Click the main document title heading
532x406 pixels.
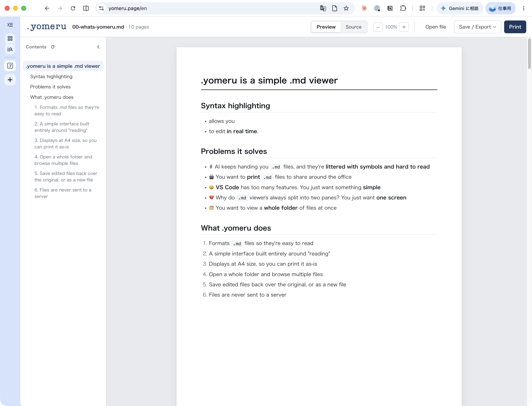click(x=269, y=80)
